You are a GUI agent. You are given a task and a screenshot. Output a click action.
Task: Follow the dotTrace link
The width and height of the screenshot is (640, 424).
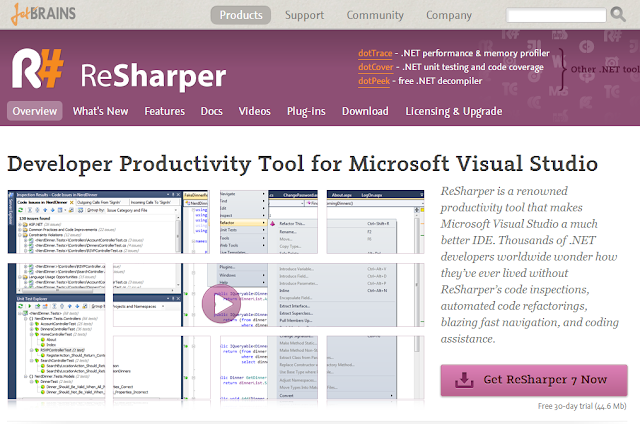click(375, 53)
